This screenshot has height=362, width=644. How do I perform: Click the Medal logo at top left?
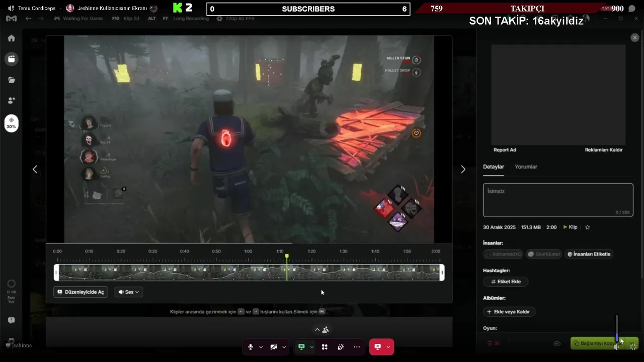(x=11, y=19)
